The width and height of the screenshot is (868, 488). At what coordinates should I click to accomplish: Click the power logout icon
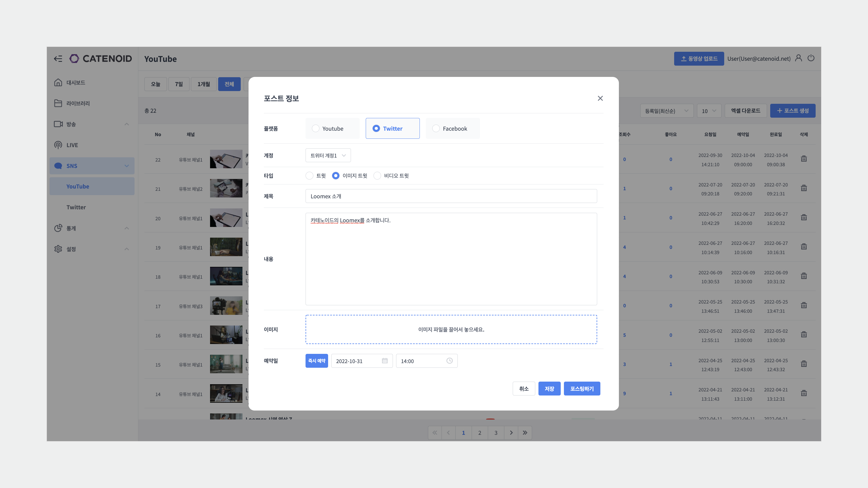pyautogui.click(x=811, y=58)
